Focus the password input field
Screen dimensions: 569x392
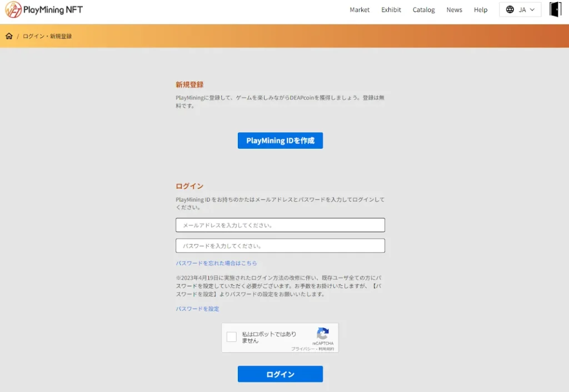(280, 245)
